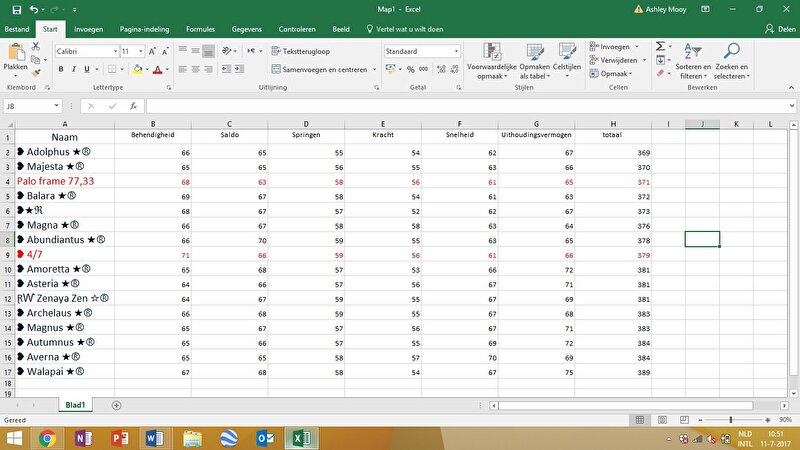The image size is (800, 450).
Task: Open Sorteren en filteren
Action: pyautogui.click(x=692, y=60)
